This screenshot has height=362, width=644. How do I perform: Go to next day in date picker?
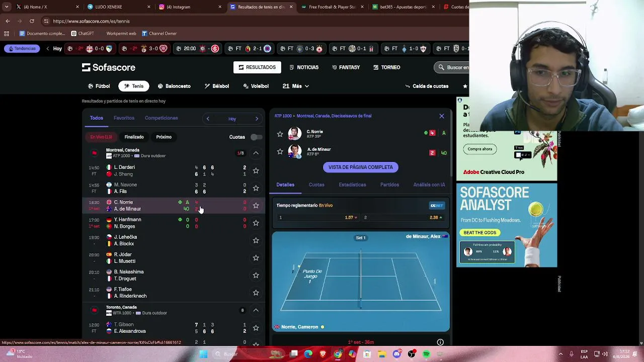tap(257, 119)
